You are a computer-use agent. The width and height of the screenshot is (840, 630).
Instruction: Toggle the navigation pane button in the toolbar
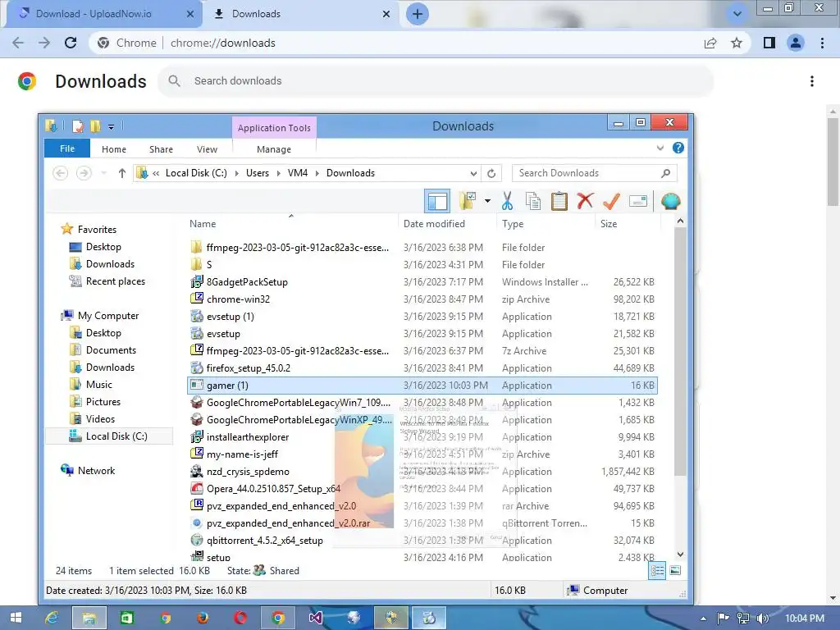tap(437, 201)
